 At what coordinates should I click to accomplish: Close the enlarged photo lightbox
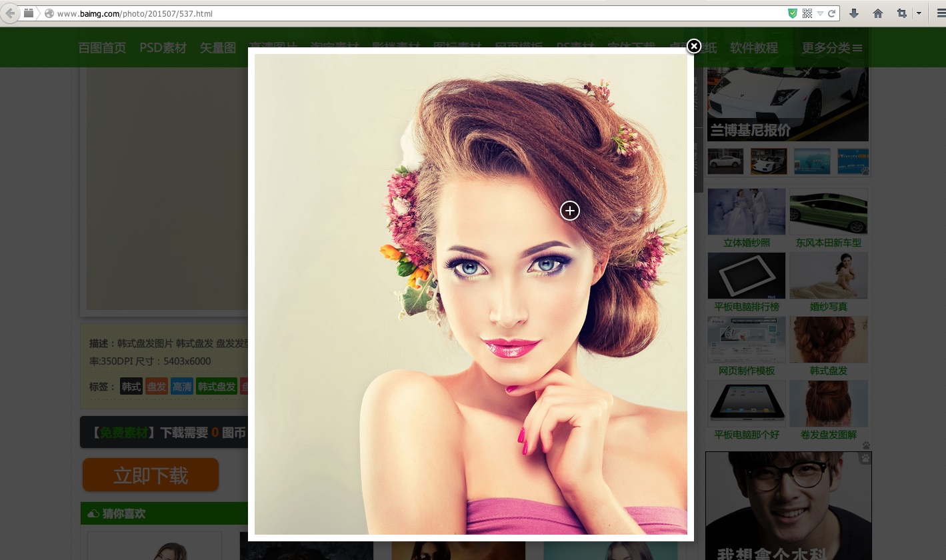694,46
